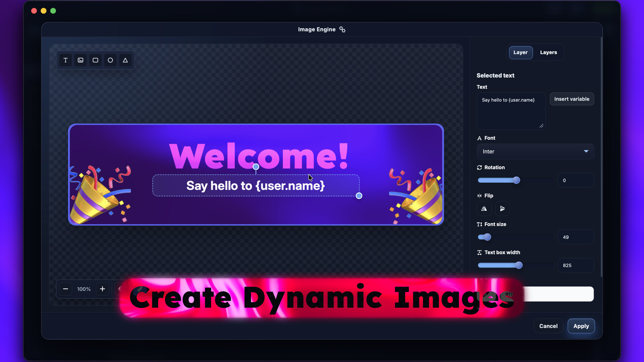Zoom out with the minus button

[65, 289]
